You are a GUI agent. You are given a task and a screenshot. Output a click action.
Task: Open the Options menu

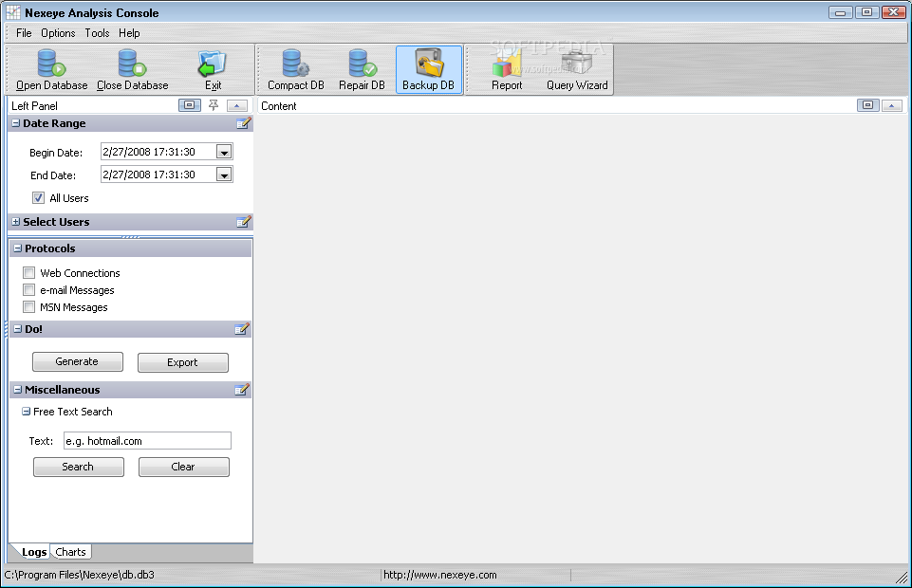click(x=58, y=33)
